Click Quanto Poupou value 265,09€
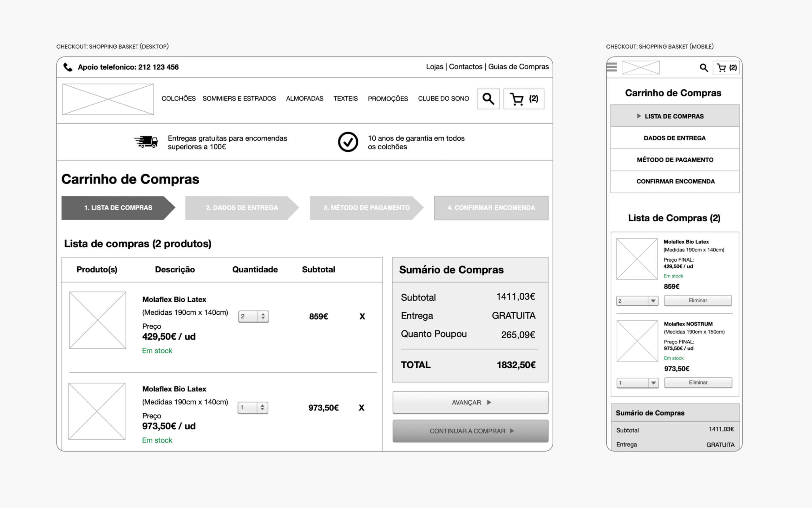The image size is (812, 508). point(518,335)
